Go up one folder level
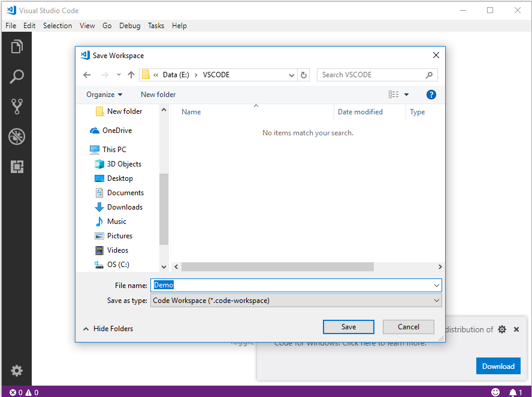Image resolution: width=532 pixels, height=397 pixels. click(x=131, y=75)
